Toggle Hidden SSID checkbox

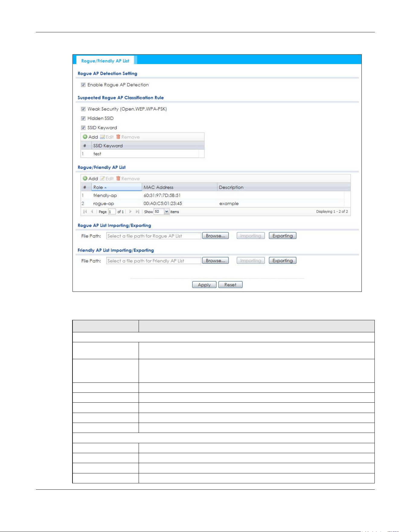[83, 118]
